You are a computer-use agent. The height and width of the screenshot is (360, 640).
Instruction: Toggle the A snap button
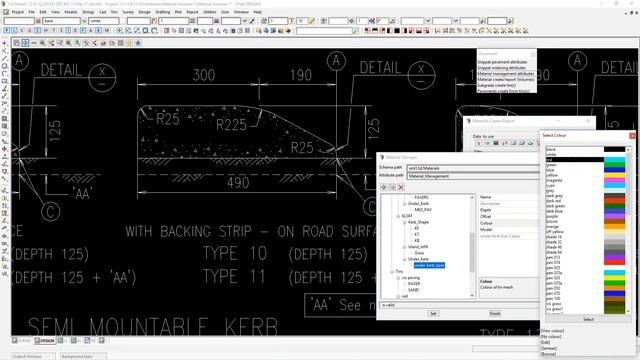(91, 31)
